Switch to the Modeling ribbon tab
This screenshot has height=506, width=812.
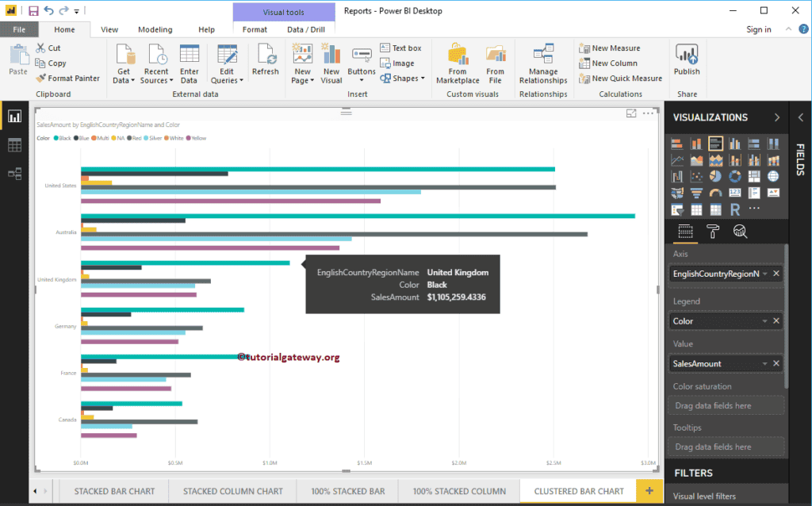[x=155, y=29]
